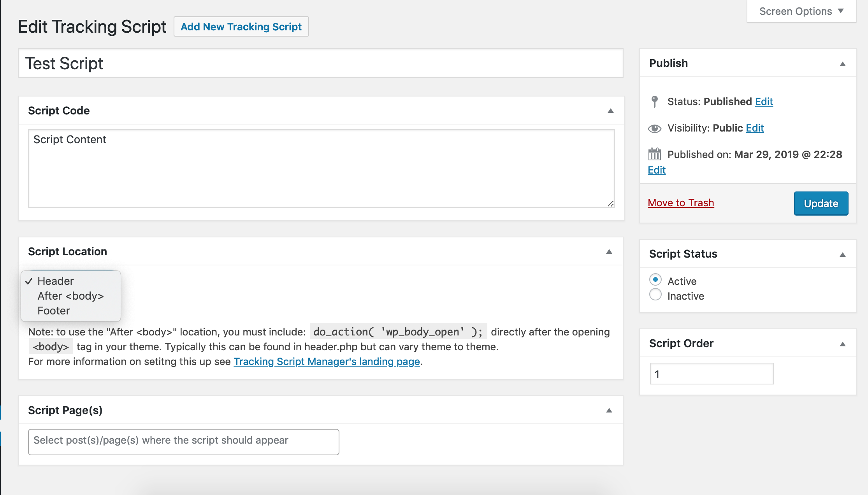Edit the Public visibility link
Viewport: 868px width, 495px height.
tap(755, 128)
